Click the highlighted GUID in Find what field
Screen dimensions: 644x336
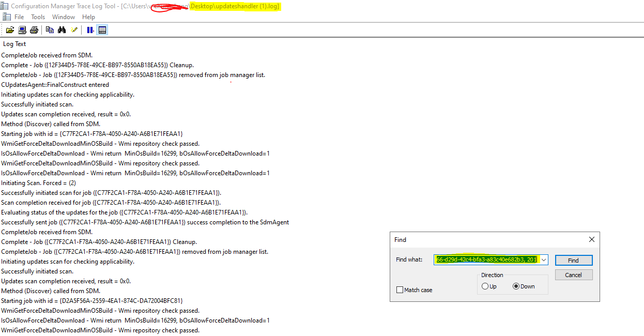[x=486, y=259]
